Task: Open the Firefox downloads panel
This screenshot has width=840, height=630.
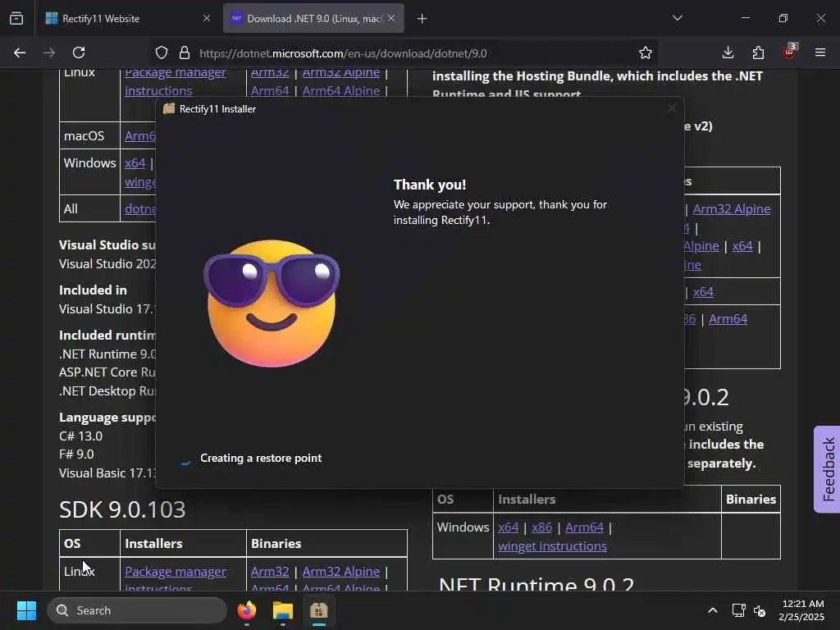Action: point(728,52)
